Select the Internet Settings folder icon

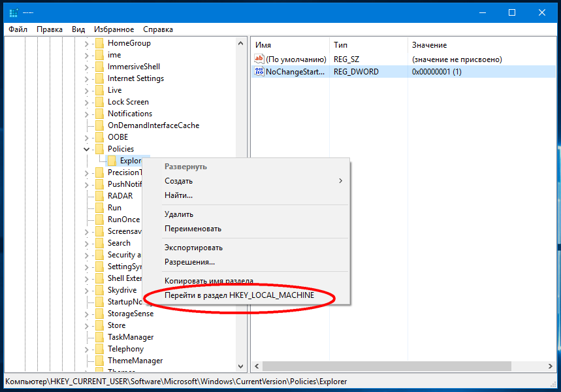[x=99, y=78]
